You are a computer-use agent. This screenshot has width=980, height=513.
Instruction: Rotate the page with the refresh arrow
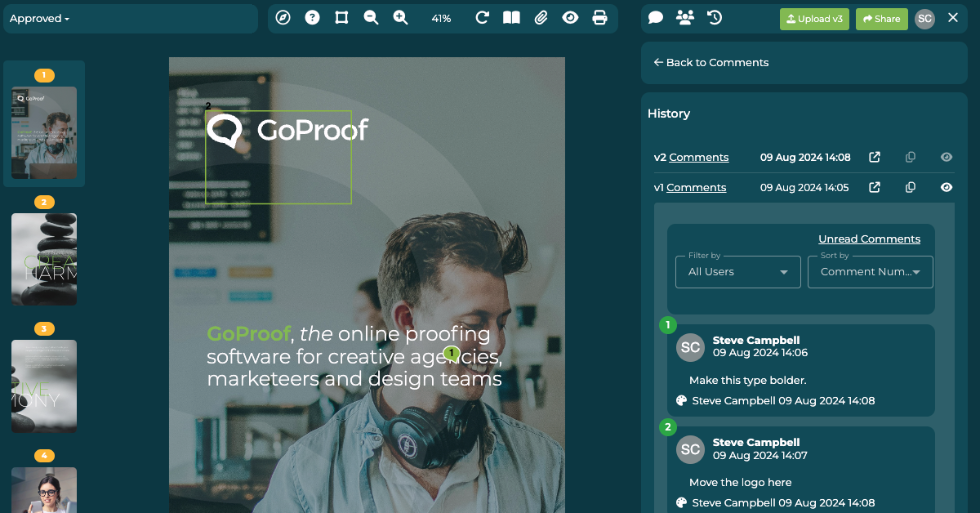point(482,18)
